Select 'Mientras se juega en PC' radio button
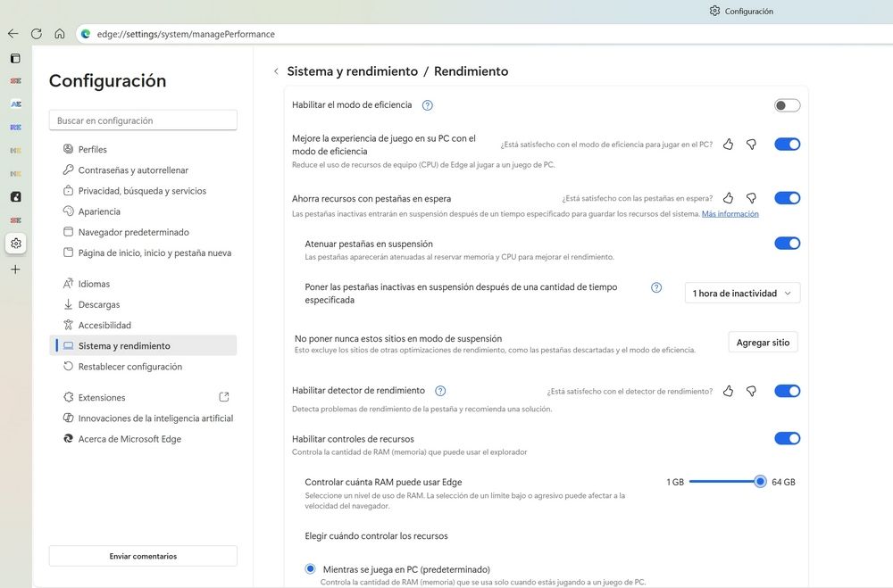 tap(309, 568)
